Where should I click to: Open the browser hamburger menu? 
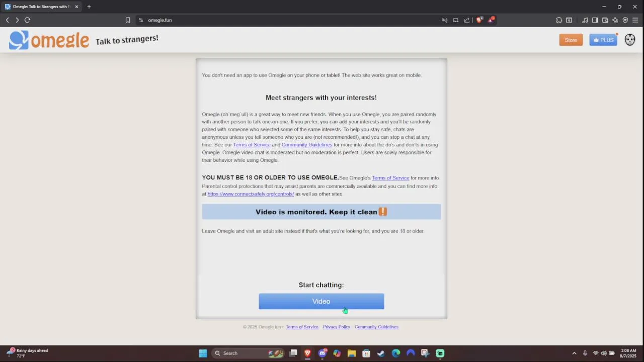tap(635, 20)
